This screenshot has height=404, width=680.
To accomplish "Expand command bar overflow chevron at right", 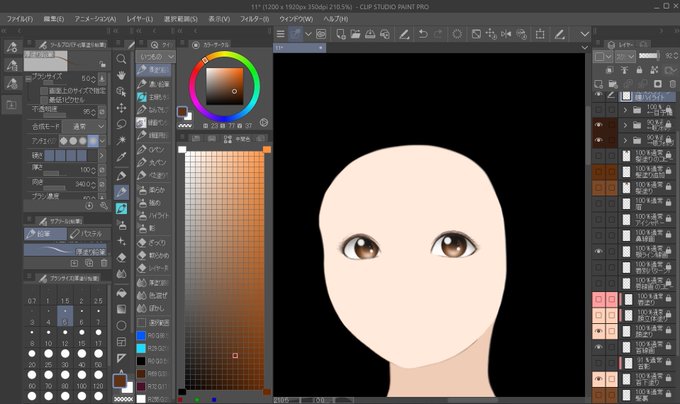I will (x=585, y=34).
